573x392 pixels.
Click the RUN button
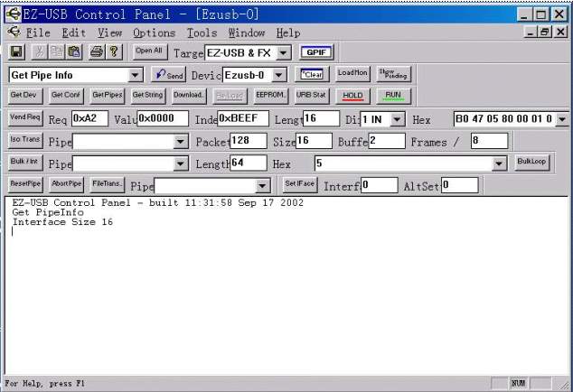pos(393,96)
